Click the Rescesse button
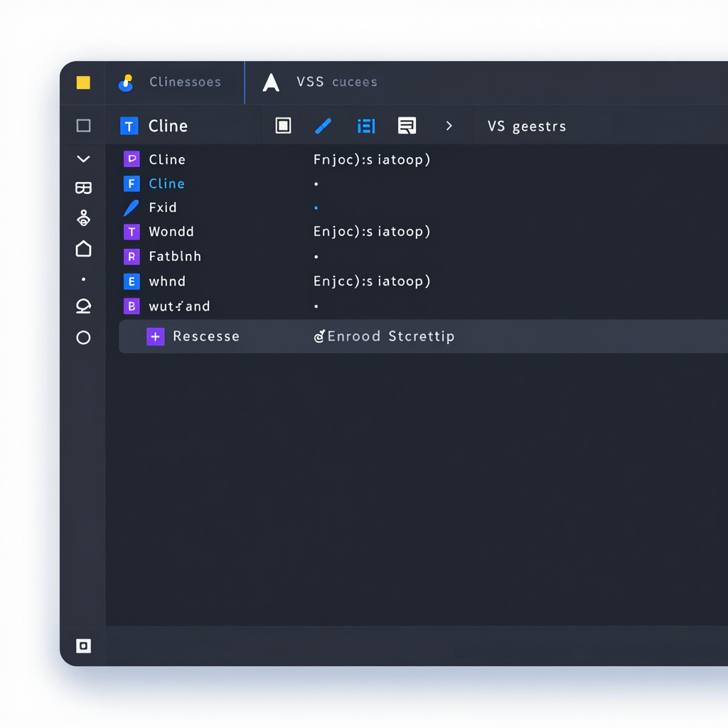The height and width of the screenshot is (728, 728). [x=206, y=336]
